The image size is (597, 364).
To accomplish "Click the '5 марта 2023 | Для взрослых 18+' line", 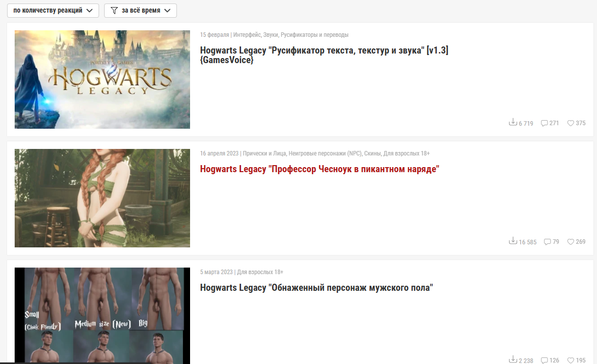I will [242, 272].
